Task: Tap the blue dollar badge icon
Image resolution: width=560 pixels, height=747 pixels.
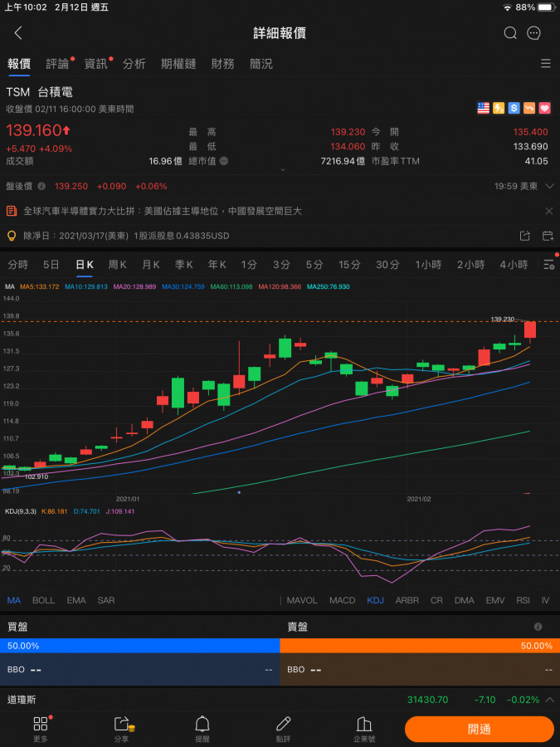Action: pyautogui.click(x=514, y=108)
